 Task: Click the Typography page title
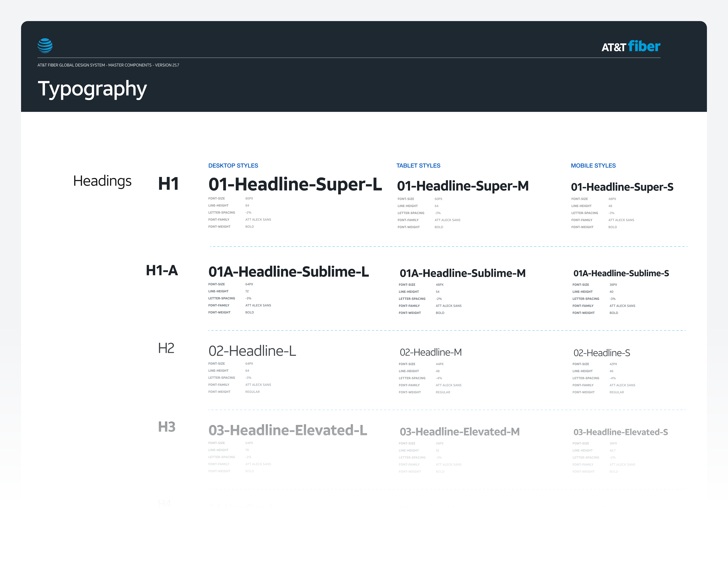92,89
